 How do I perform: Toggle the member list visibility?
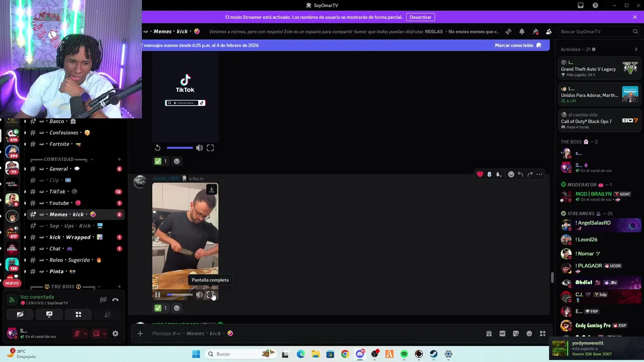549,31
